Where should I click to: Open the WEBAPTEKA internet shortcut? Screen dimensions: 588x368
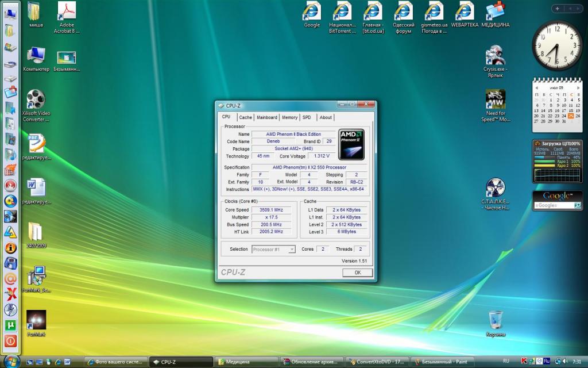(x=465, y=14)
